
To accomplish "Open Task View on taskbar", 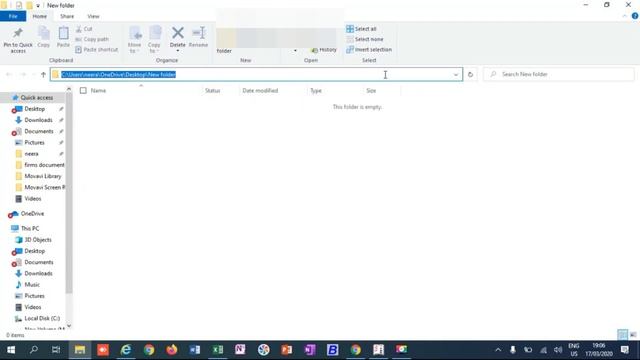I will coord(56,350).
